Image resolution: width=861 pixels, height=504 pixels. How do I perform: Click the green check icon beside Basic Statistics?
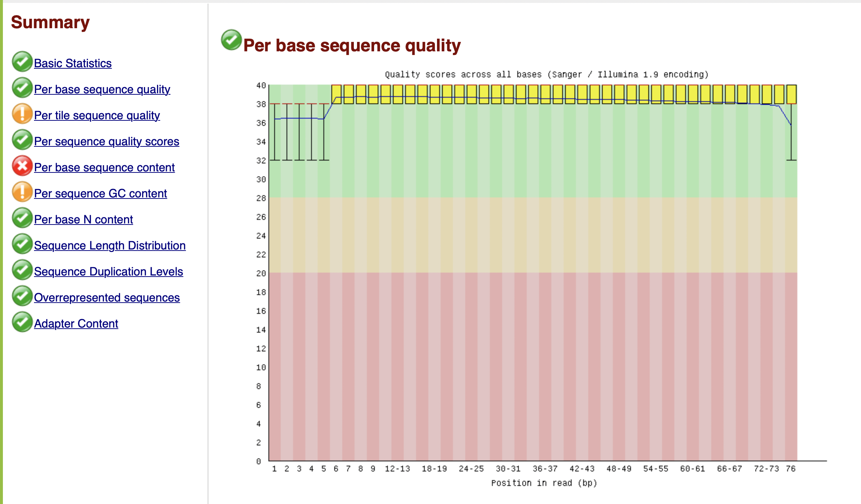(x=22, y=62)
